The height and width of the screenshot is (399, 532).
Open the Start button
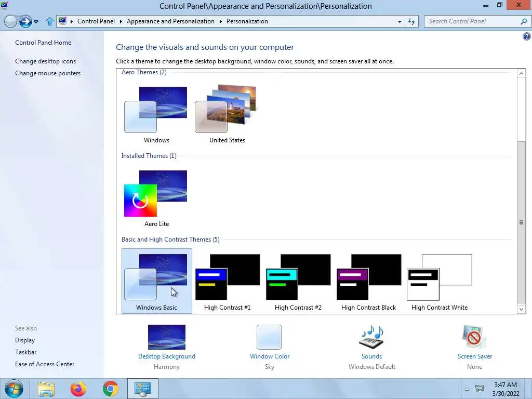point(14,389)
